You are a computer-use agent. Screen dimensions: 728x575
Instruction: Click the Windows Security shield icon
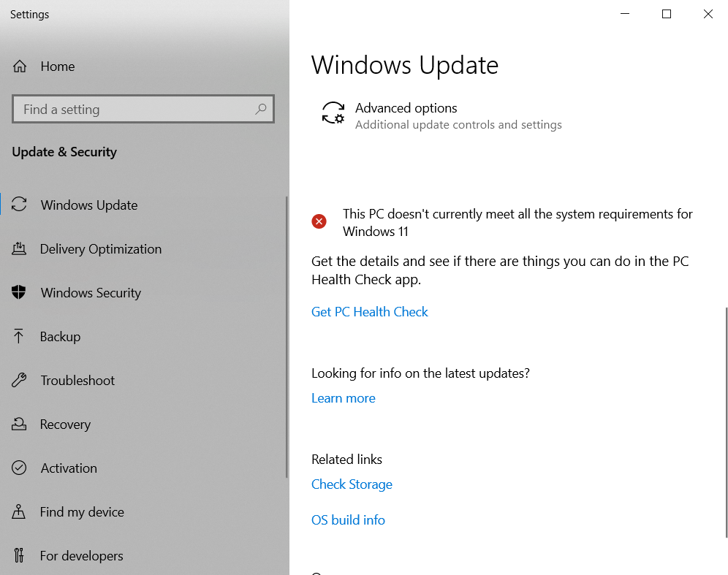point(20,292)
